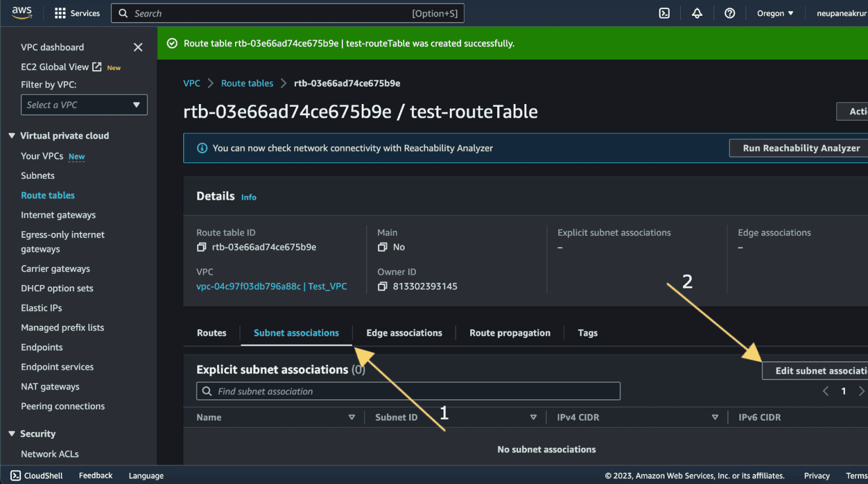Click the Find subnet association search field
Viewport: 868px width, 484px height.
pyautogui.click(x=409, y=391)
